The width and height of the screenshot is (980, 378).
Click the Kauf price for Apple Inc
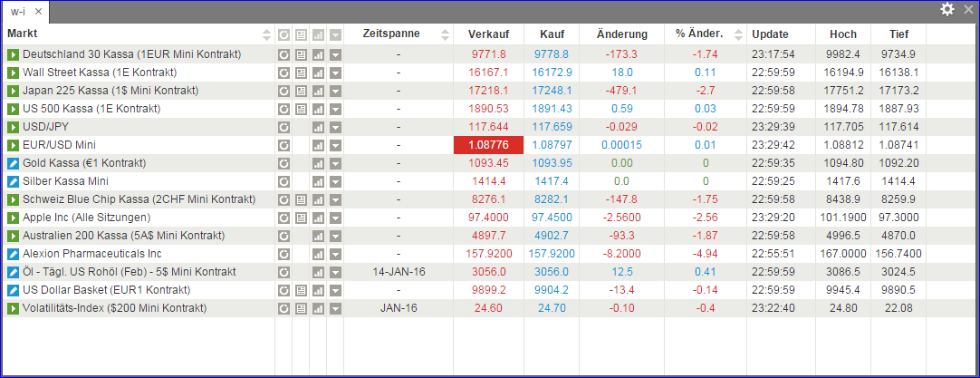click(551, 218)
